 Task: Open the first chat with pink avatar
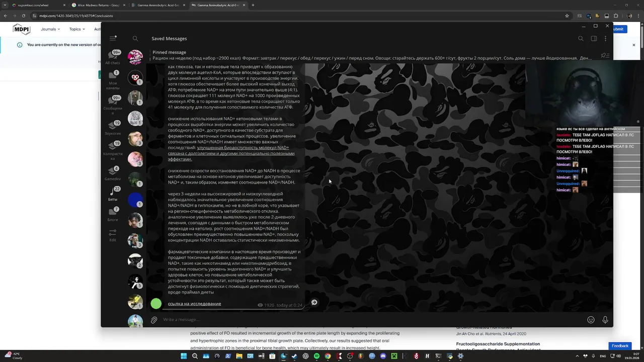[x=135, y=57]
